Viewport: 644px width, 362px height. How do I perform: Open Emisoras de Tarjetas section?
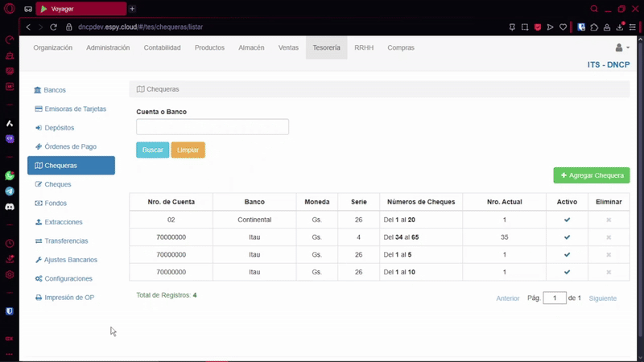point(75,109)
